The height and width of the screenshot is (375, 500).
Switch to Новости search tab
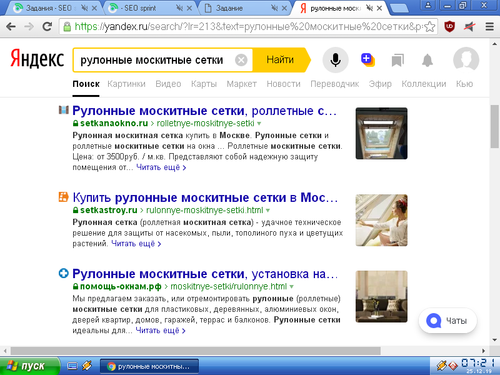[283, 84]
